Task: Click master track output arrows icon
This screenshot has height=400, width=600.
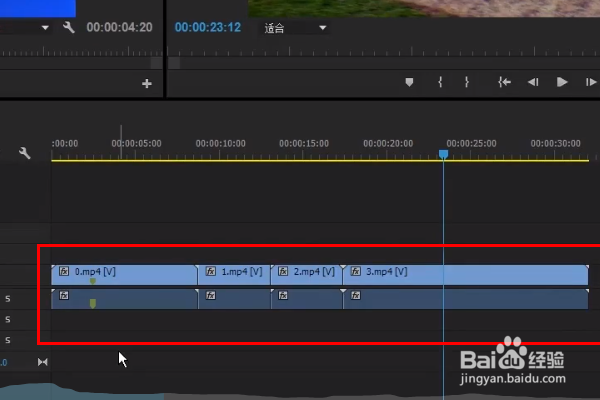Action: (x=42, y=362)
